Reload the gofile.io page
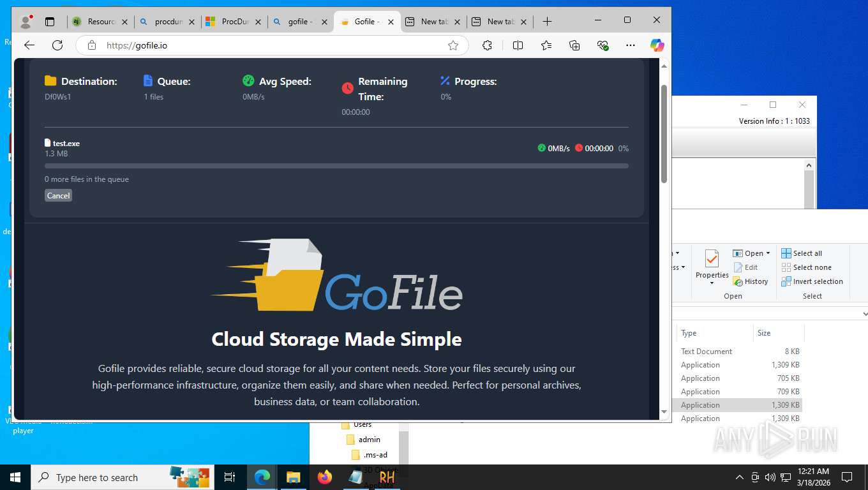Screen dimensions: 868x490 pyautogui.click(x=57, y=45)
